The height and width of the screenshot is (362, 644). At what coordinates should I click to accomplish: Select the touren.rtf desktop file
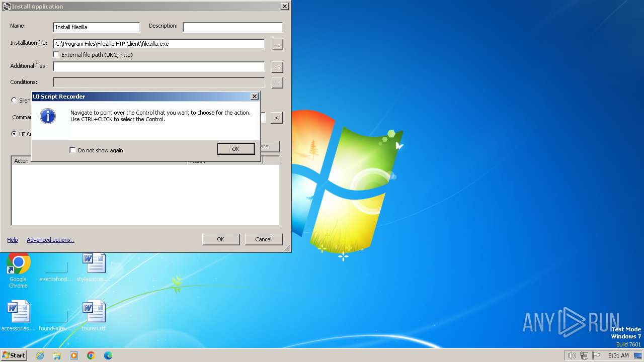tap(94, 317)
